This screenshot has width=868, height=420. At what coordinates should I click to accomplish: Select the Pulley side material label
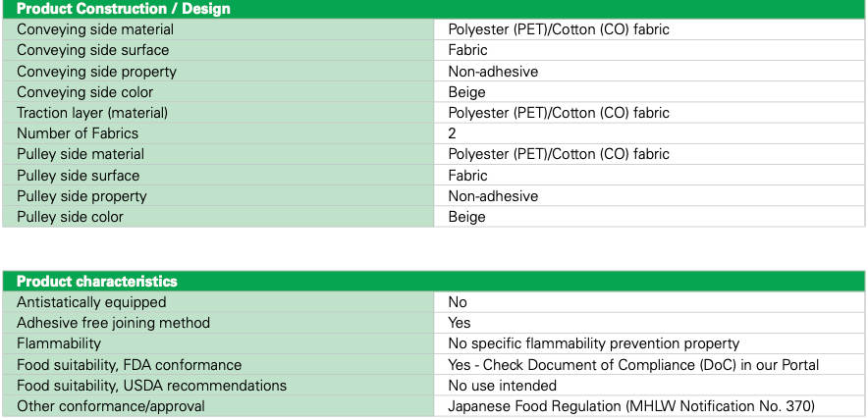(x=81, y=154)
